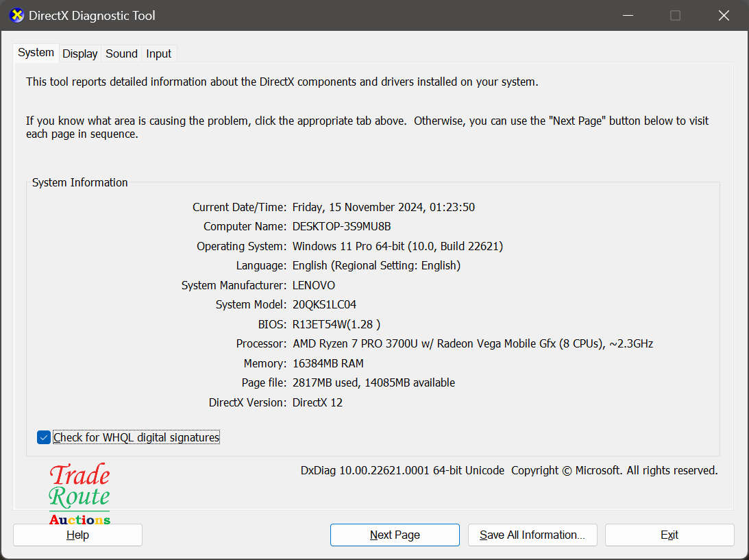Click the Processor information line
The width and height of the screenshot is (749, 560).
pyautogui.click(x=469, y=343)
